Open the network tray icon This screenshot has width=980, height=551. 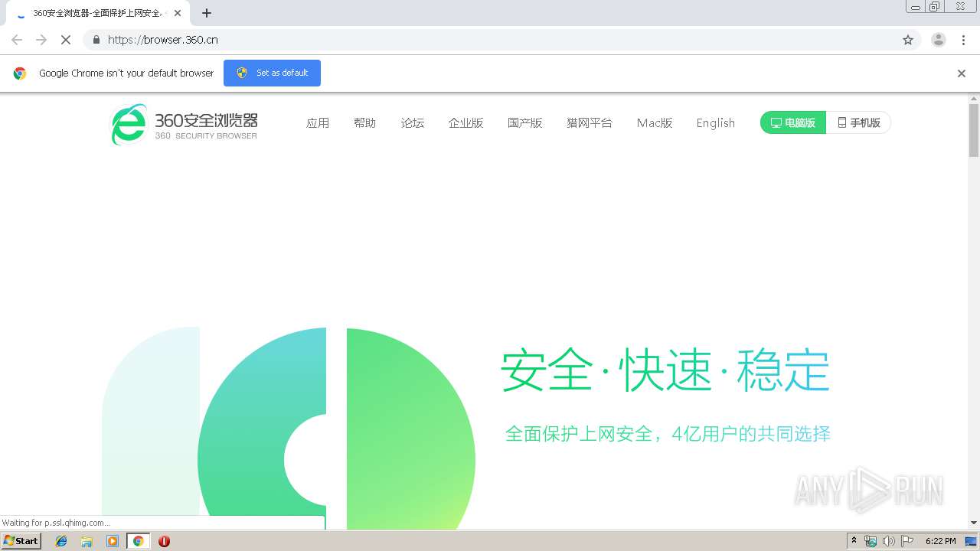pyautogui.click(x=871, y=541)
